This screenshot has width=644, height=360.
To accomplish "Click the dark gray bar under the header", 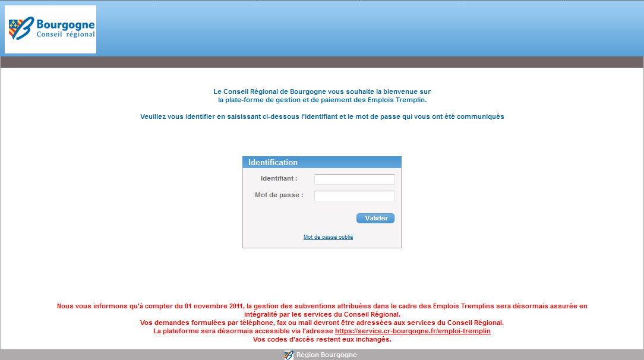I will point(321,62).
